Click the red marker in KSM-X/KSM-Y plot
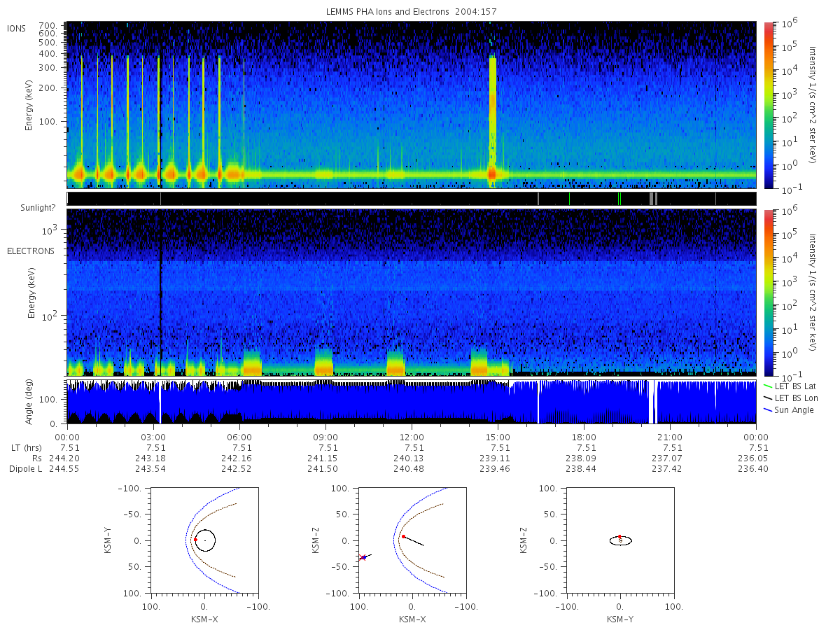Screen dimensions: 840x630 click(195, 540)
